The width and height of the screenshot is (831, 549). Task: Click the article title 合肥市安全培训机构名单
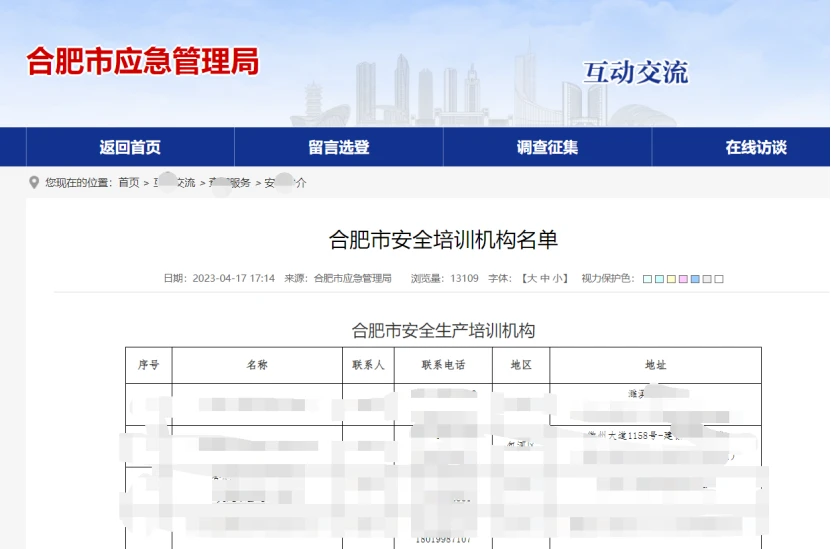(x=443, y=240)
